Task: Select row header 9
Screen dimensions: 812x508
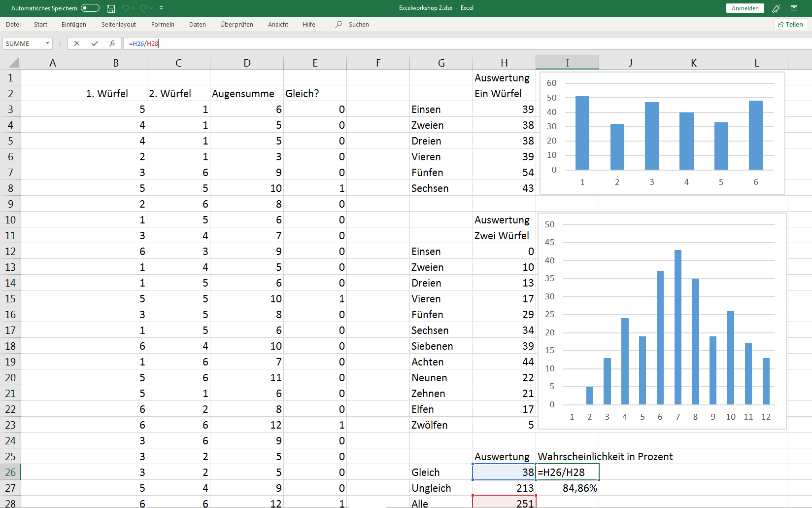Action: point(10,204)
